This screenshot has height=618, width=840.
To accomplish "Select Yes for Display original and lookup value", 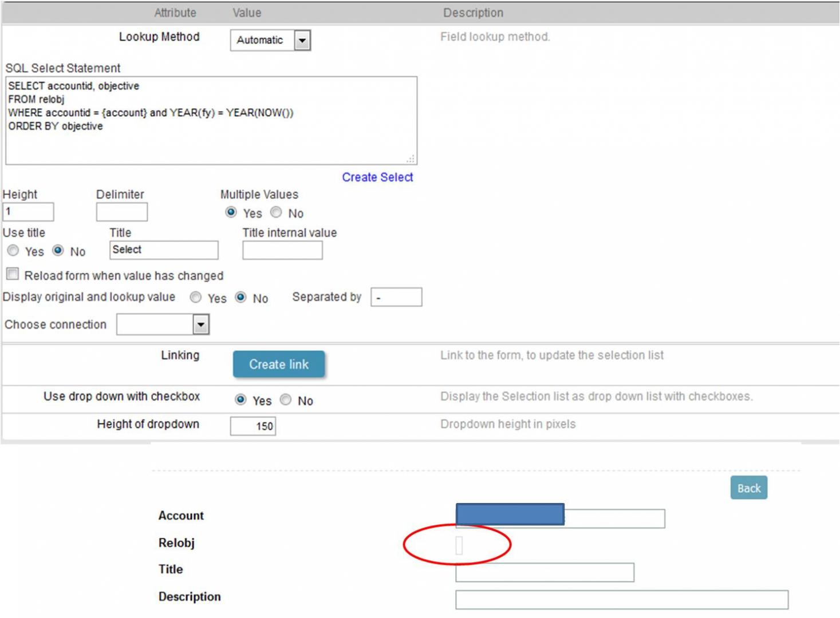I will coord(195,298).
